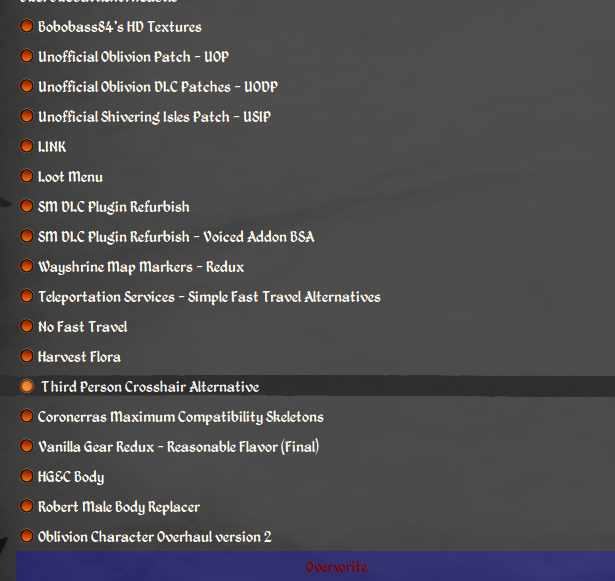Click the bullet icon next to No Fast Travel
The width and height of the screenshot is (615, 581).
point(27,326)
